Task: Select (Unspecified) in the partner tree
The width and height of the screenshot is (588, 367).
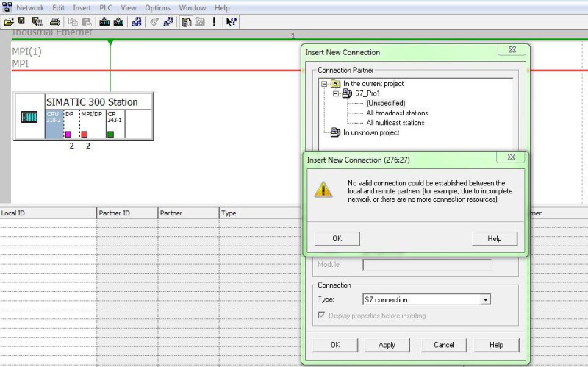Action: pos(386,103)
